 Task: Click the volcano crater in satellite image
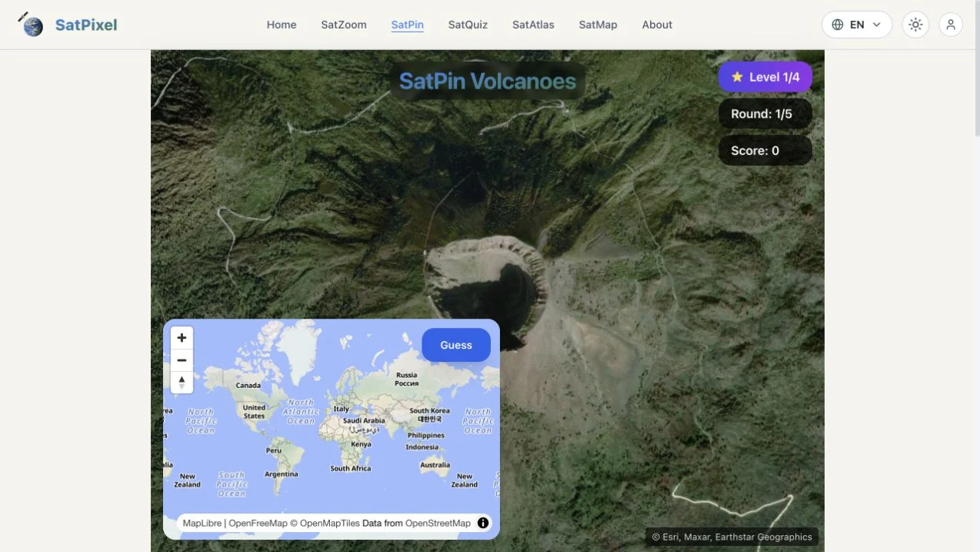(x=485, y=293)
